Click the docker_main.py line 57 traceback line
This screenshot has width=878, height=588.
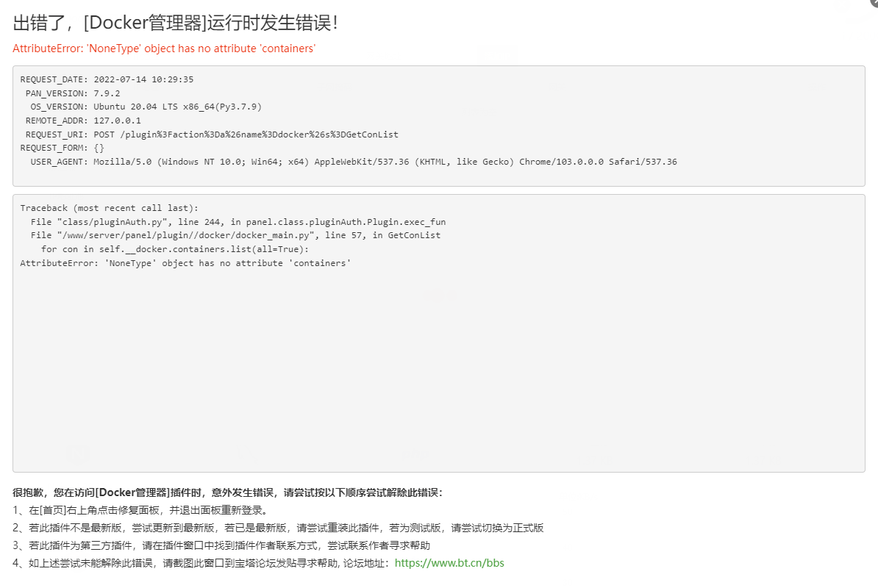pos(236,235)
